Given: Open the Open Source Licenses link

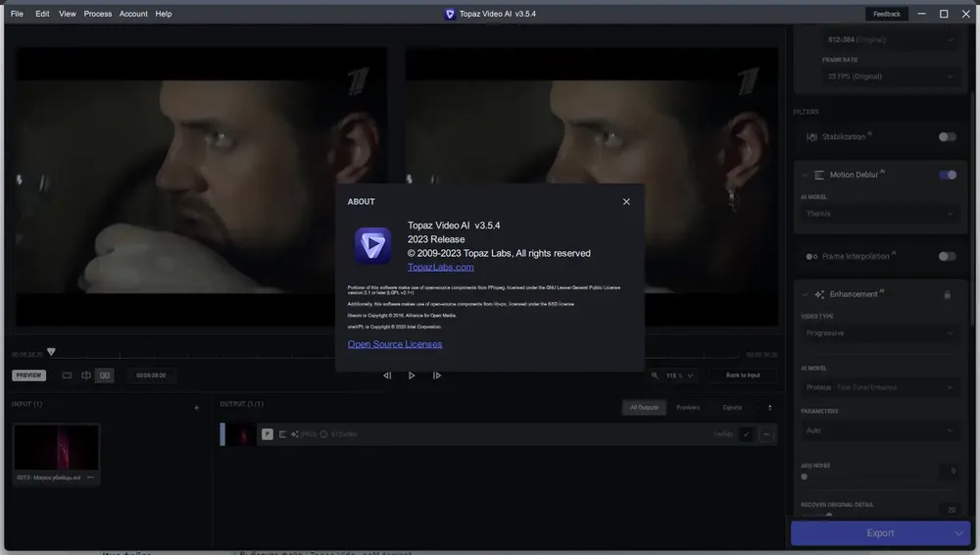Looking at the screenshot, I should pyautogui.click(x=395, y=344).
